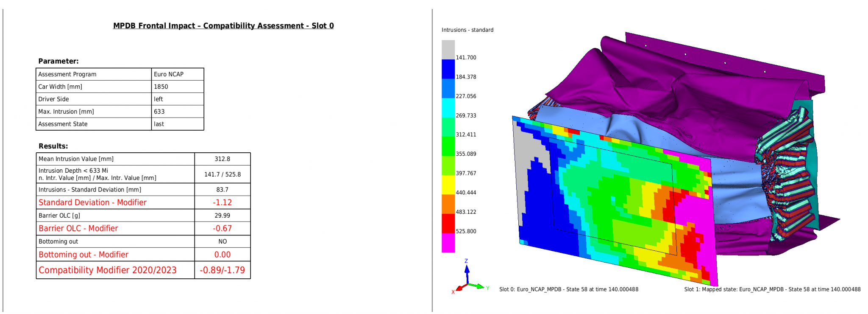The width and height of the screenshot is (868, 314).
Task: Click the blue Z axis arrow
Action: pos(467,272)
